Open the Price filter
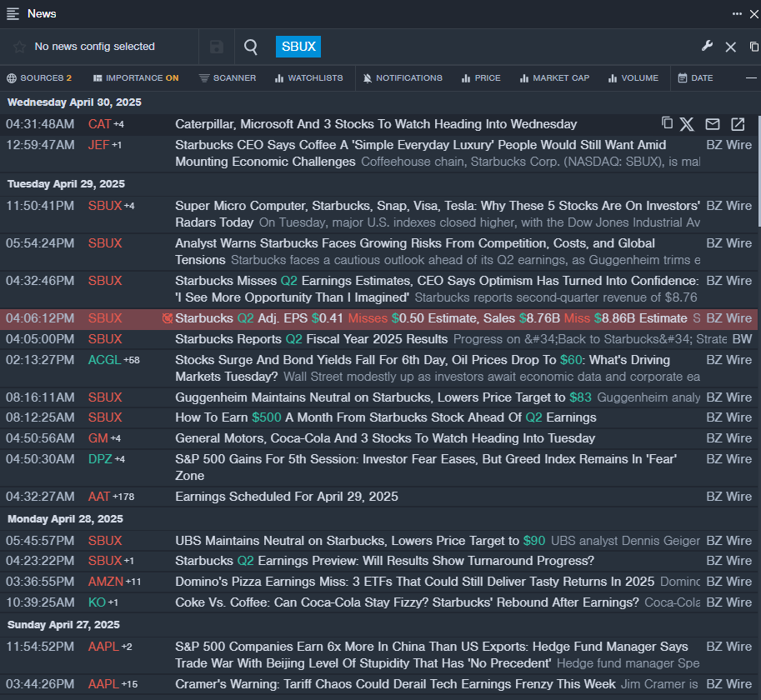The width and height of the screenshot is (761, 700). click(x=481, y=78)
